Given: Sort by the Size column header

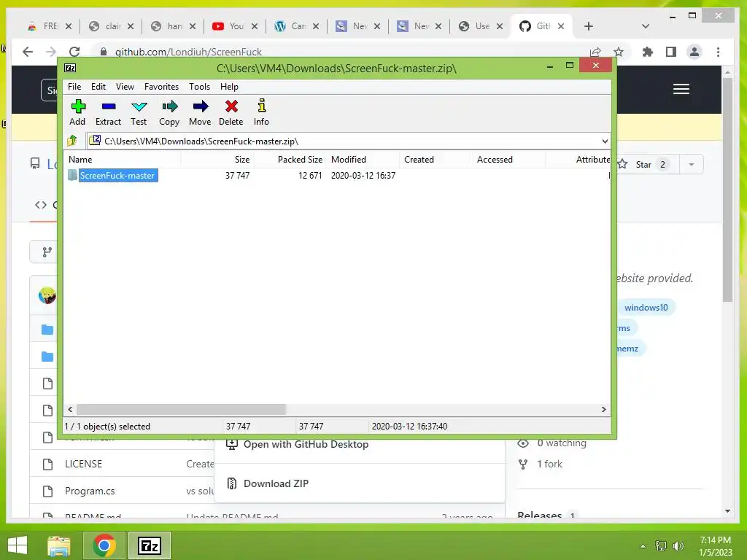Looking at the screenshot, I should pos(217,160).
